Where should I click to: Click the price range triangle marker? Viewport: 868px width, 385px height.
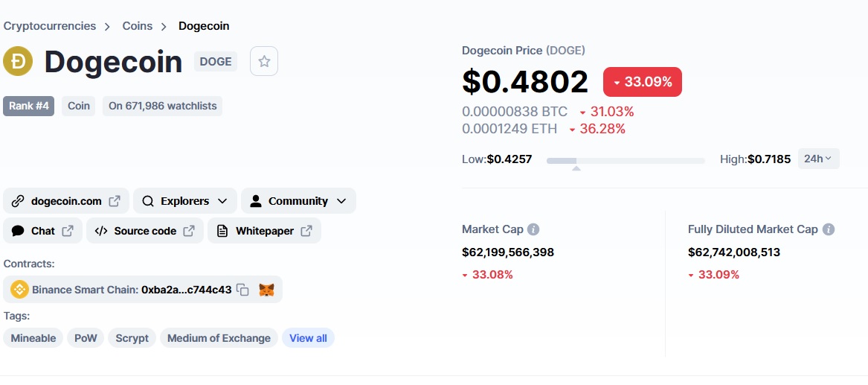click(x=576, y=168)
